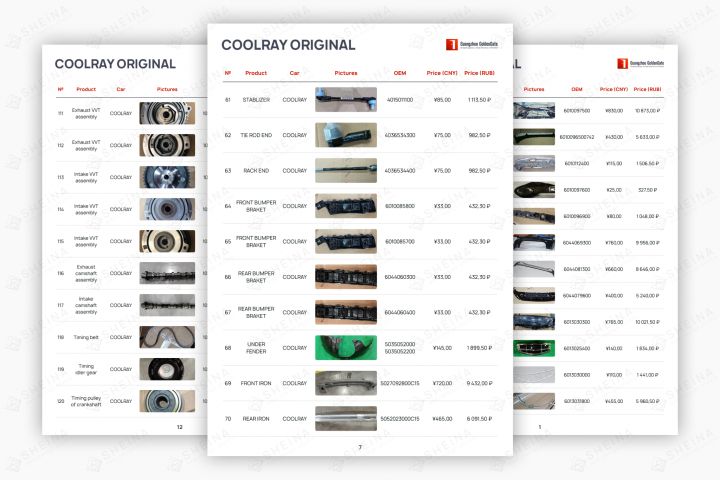Viewport: 720px width, 480px height.
Task: Click the Price (CNY) header on center page
Action: pyautogui.click(x=442, y=73)
